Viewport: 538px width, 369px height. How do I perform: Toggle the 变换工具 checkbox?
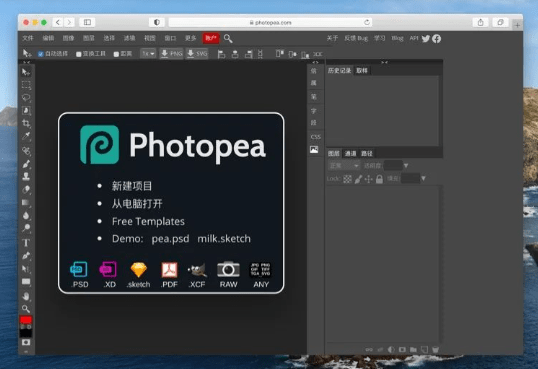(79, 54)
